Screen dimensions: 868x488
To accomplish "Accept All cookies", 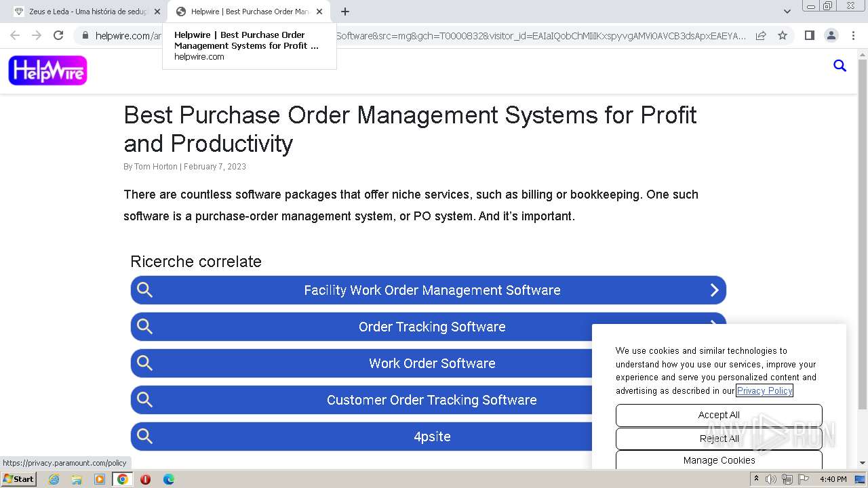I will point(719,415).
